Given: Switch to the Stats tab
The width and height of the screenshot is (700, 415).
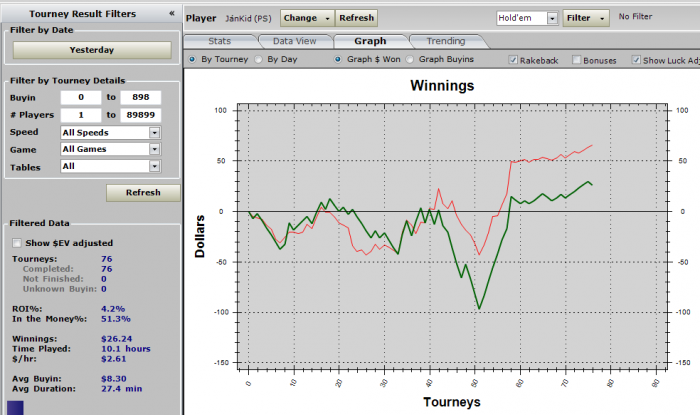Looking at the screenshot, I should click(220, 41).
